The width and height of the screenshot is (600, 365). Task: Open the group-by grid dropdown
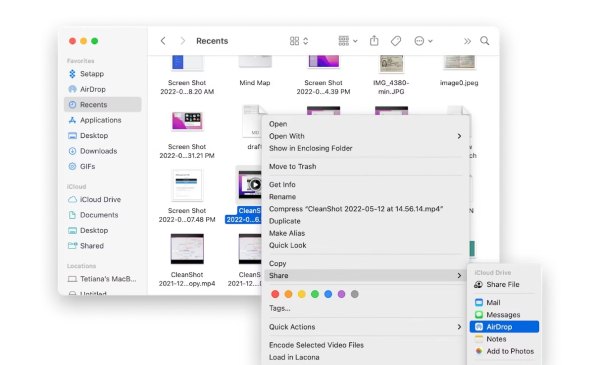coord(348,41)
